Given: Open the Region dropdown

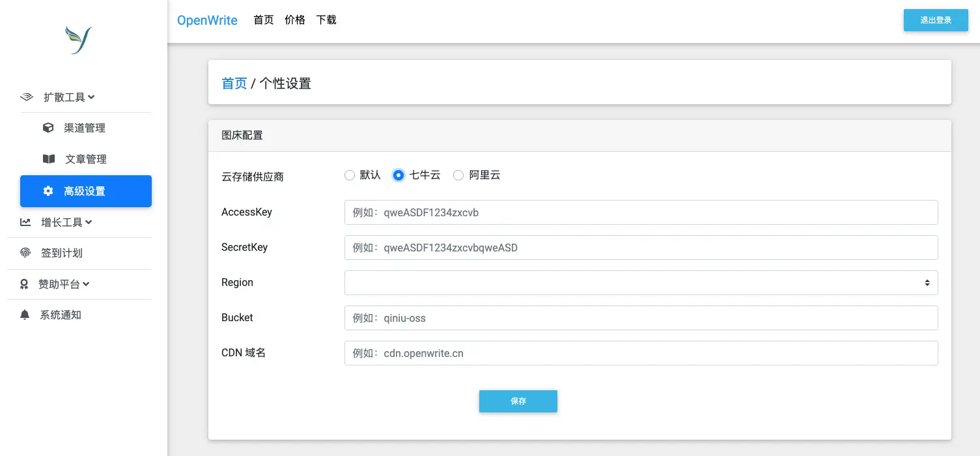Looking at the screenshot, I should coord(641,283).
